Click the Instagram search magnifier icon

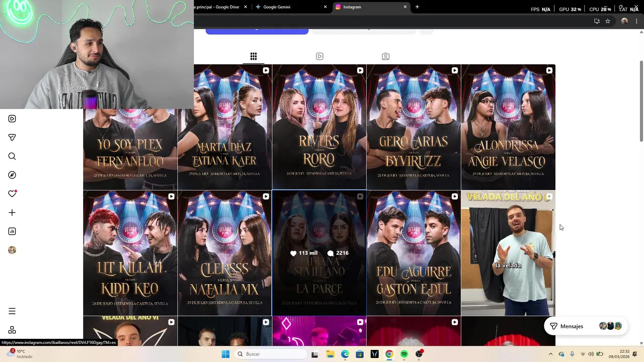coord(12,156)
